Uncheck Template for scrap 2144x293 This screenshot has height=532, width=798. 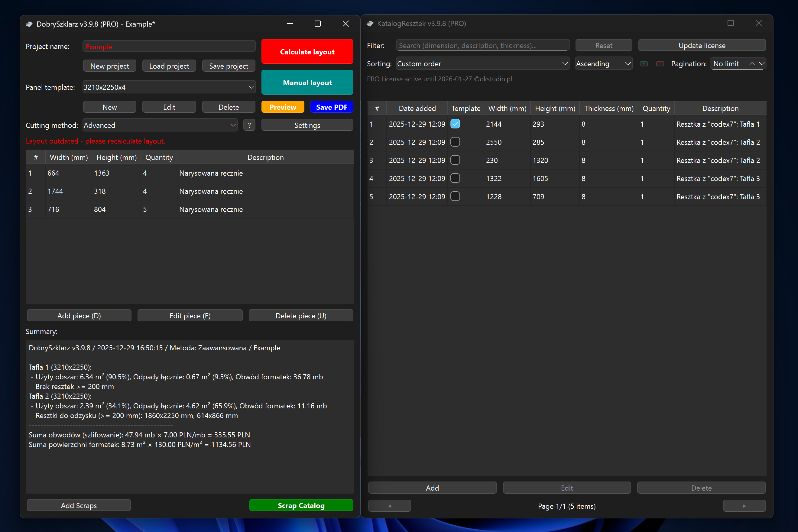click(x=455, y=124)
